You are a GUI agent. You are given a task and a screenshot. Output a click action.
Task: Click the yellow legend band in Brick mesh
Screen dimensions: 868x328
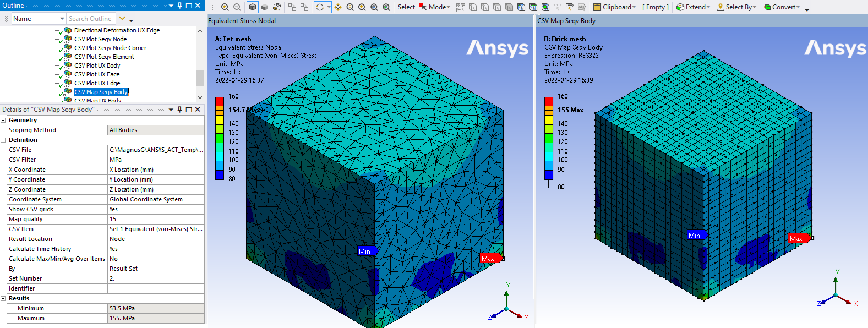point(548,120)
